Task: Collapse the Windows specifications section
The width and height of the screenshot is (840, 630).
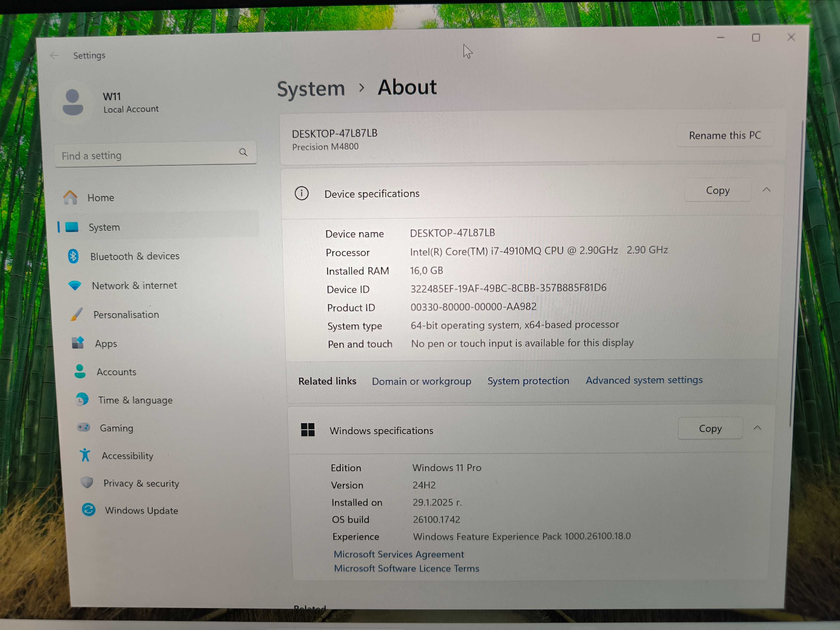Action: click(757, 428)
